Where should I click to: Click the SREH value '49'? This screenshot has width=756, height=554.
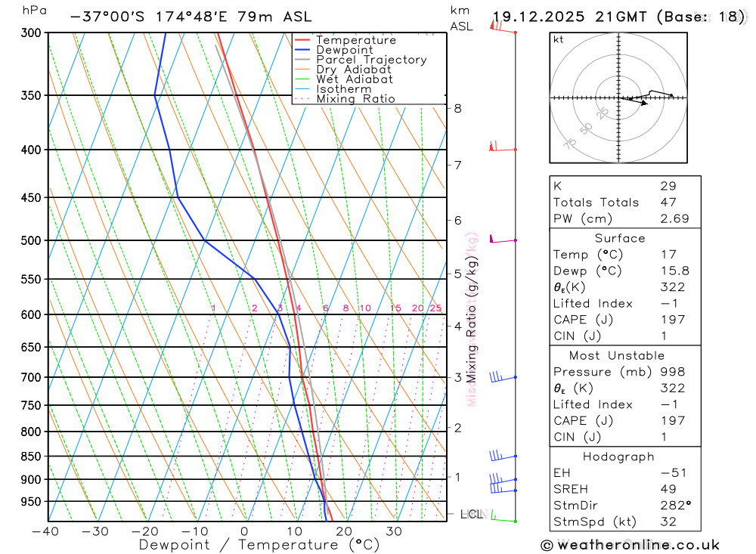tap(668, 490)
